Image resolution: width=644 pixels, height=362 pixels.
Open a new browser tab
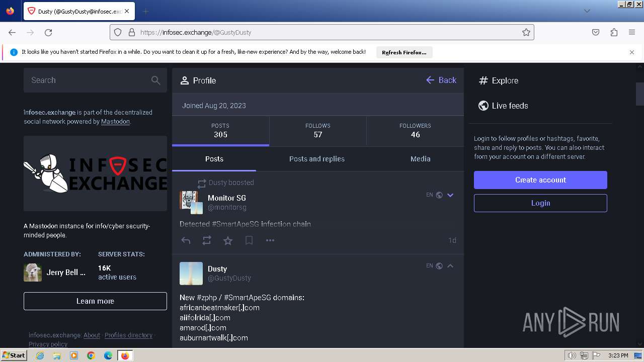(x=145, y=11)
